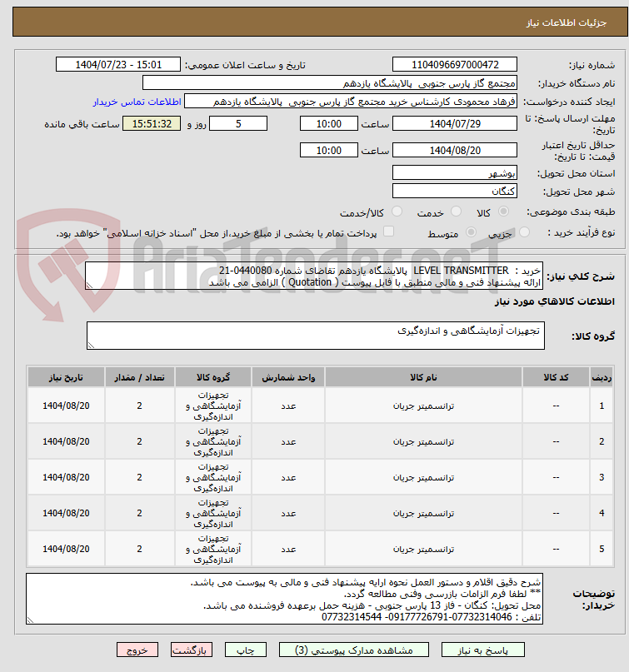This screenshot has height=672, width=629.
Task: Click the ردیف column header
Action: (602, 377)
